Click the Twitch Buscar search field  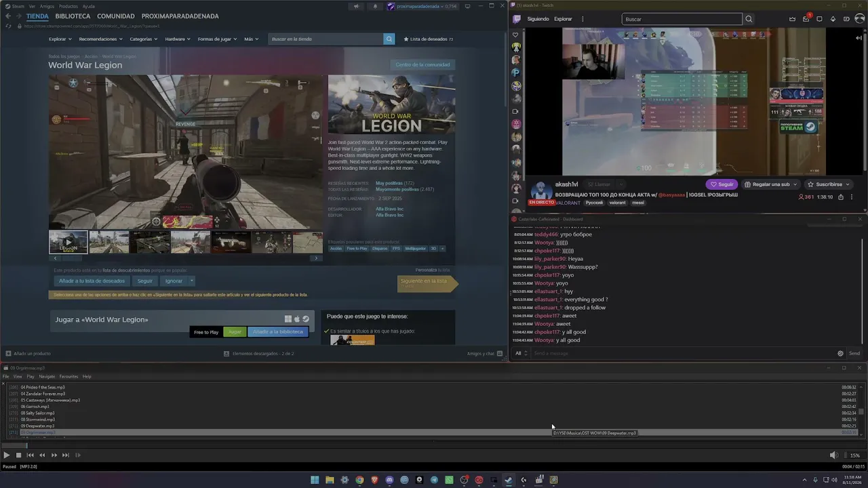pyautogui.click(x=682, y=19)
